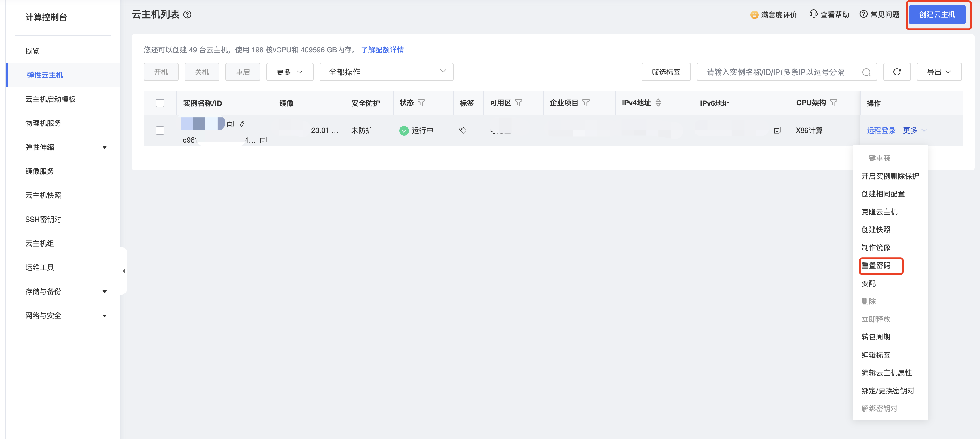
Task: Sort by IPv4 address arrows icon
Action: pyautogui.click(x=658, y=103)
